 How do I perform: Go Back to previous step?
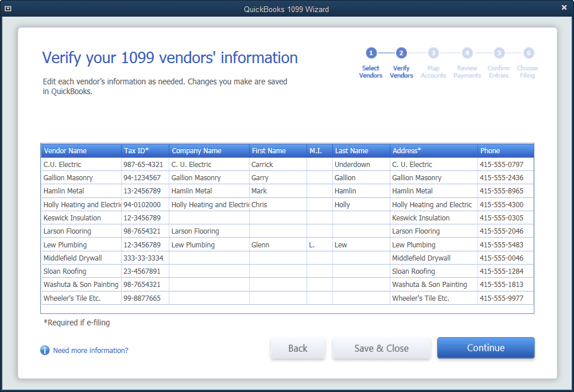click(297, 348)
